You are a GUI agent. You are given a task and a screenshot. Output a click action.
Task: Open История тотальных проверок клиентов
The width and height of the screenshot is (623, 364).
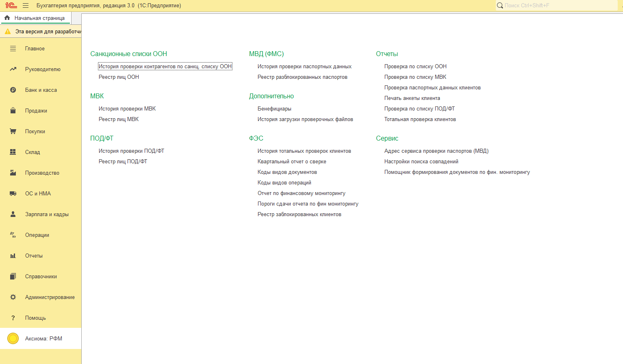point(304,151)
